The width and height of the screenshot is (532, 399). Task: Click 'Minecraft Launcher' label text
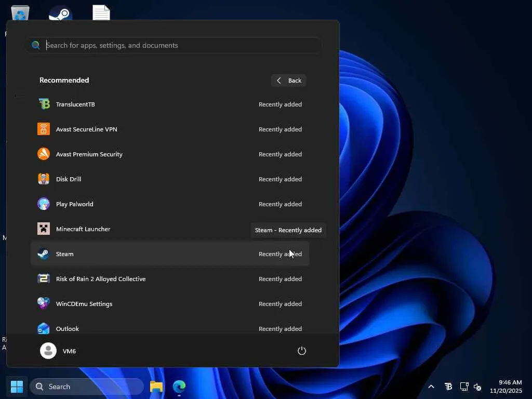[x=83, y=229]
